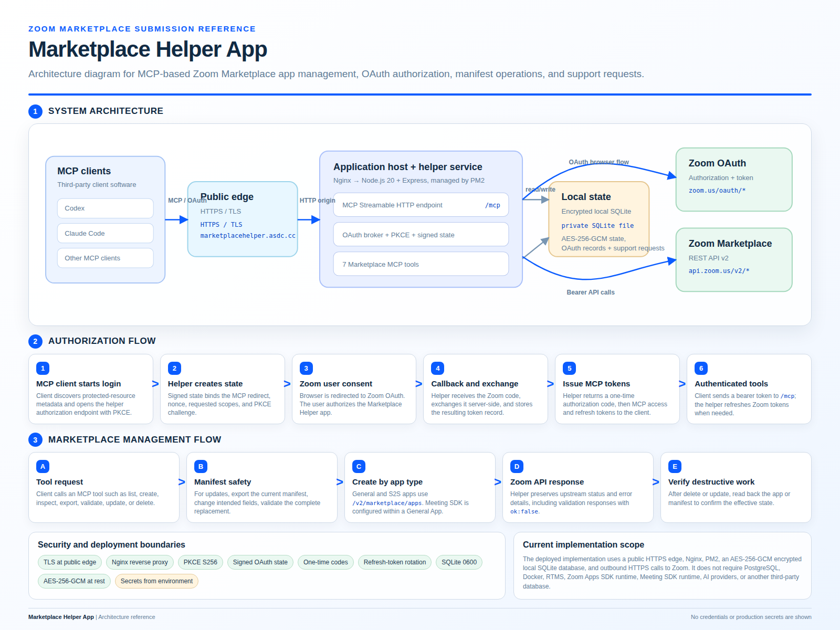840x630 pixels.
Task: Click the Zoom OAuth box heading
Action: coord(717,163)
